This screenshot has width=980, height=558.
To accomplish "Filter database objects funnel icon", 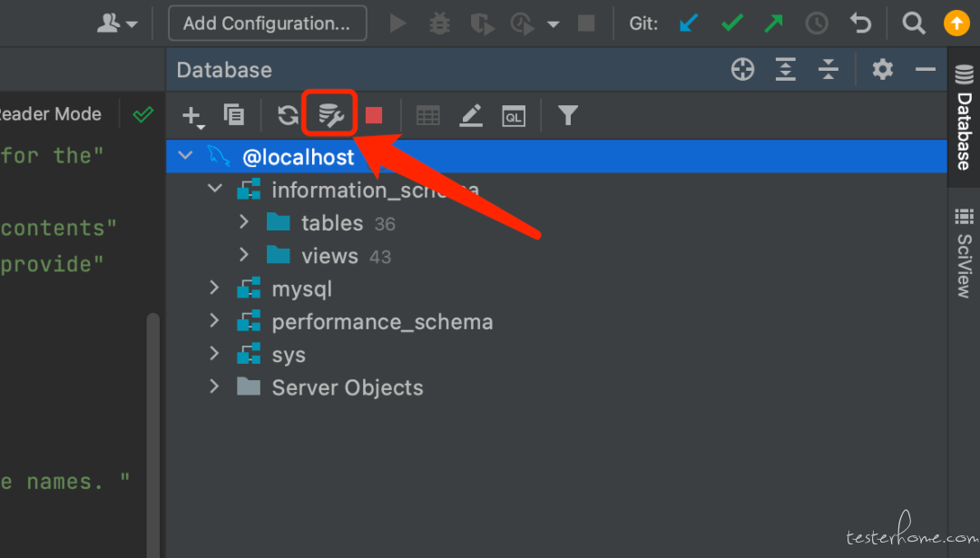I will 567,115.
